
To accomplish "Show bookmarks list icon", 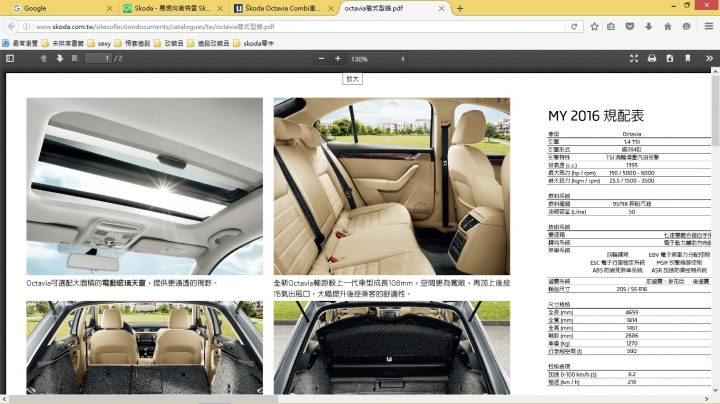I will point(611,27).
